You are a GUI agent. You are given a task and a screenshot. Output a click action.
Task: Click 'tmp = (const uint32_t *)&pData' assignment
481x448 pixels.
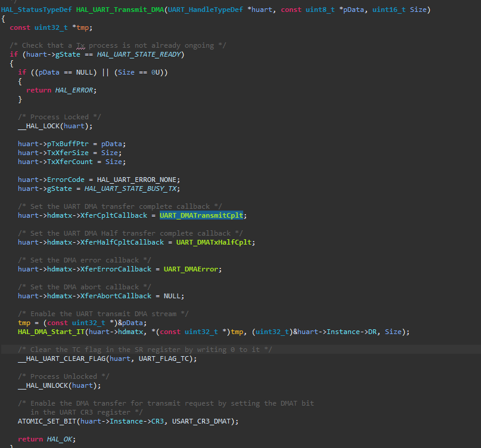pos(82,323)
